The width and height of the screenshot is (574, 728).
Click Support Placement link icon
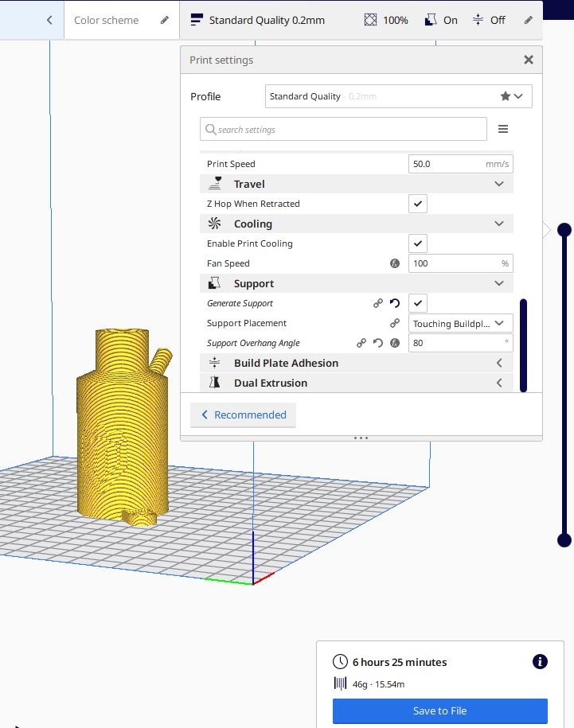(395, 323)
